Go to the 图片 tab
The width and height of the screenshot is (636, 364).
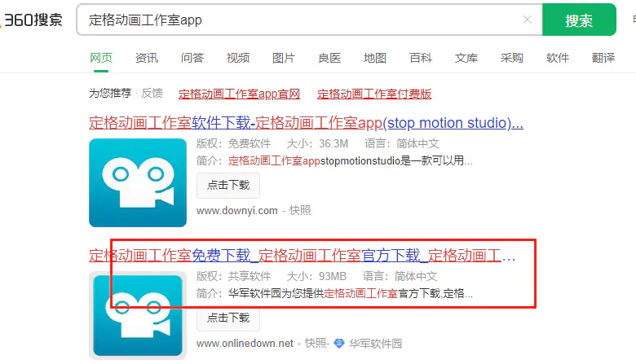[x=284, y=58]
